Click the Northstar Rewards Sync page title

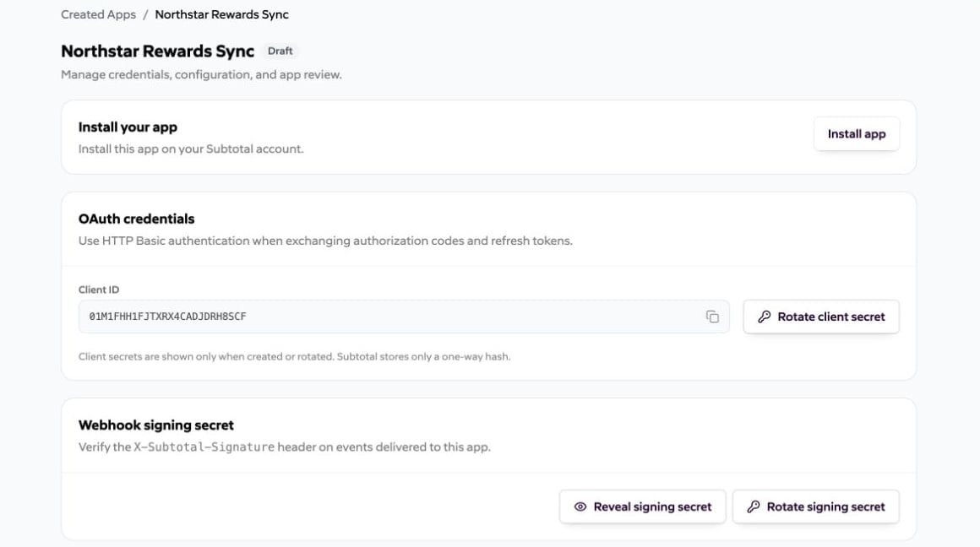(x=157, y=51)
